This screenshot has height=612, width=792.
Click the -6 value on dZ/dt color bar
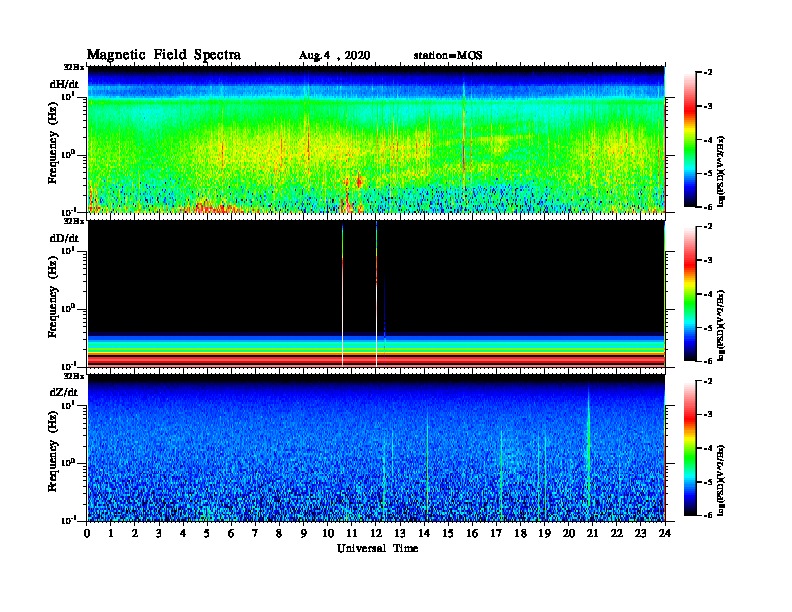(708, 515)
